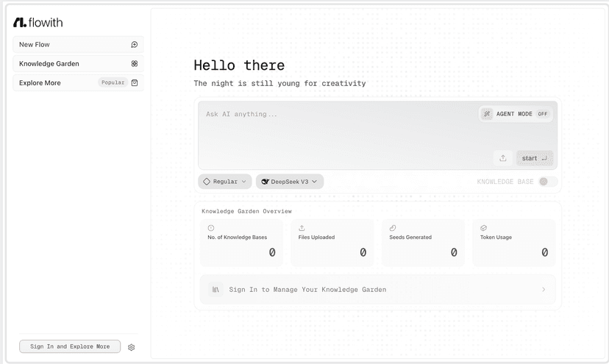Click the upload file icon in prompt box
Screen dimensions: 609x364
pyautogui.click(x=503, y=158)
